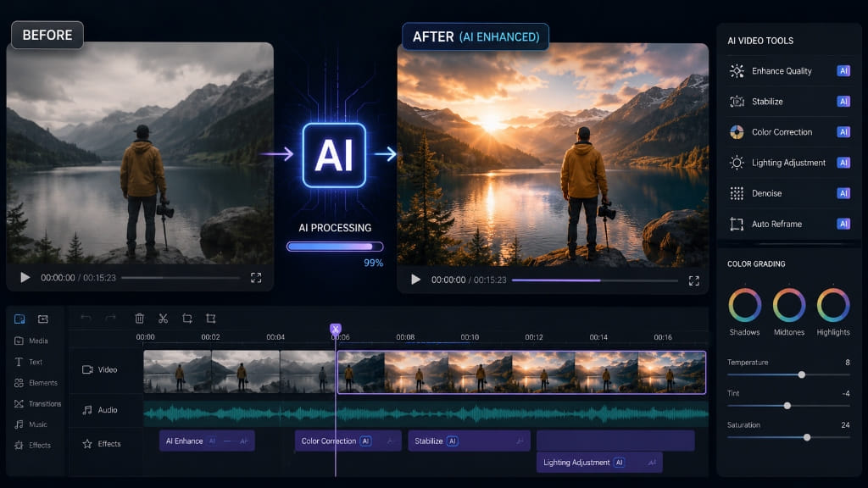Viewport: 868px width, 488px height.
Task: Click the 00:02 timeline ruler label
Action: coord(210,337)
